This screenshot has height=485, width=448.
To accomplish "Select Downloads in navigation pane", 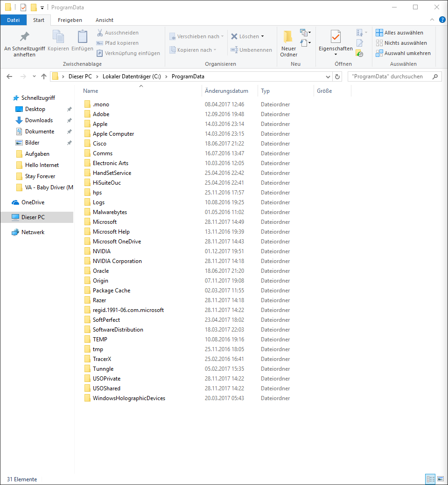I will coord(39,120).
